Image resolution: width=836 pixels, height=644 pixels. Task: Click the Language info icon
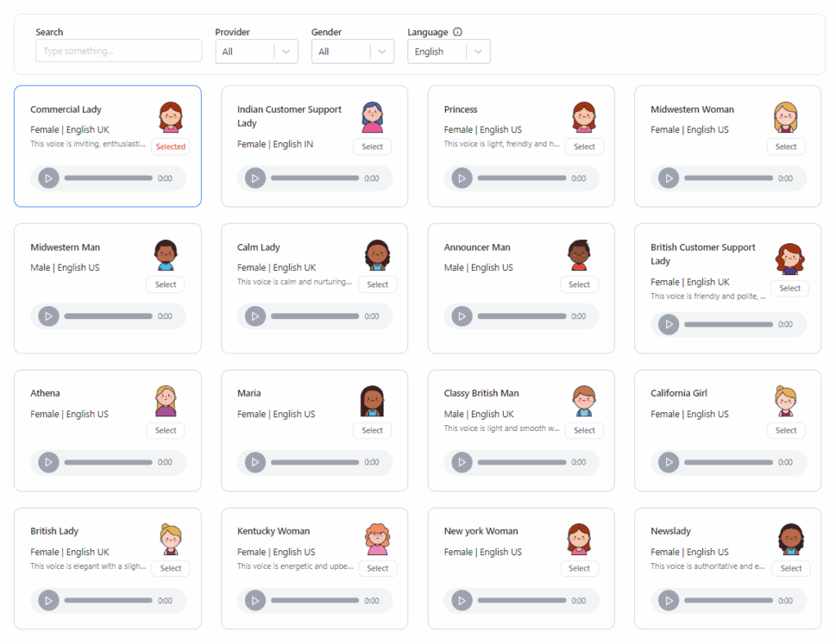click(x=457, y=32)
